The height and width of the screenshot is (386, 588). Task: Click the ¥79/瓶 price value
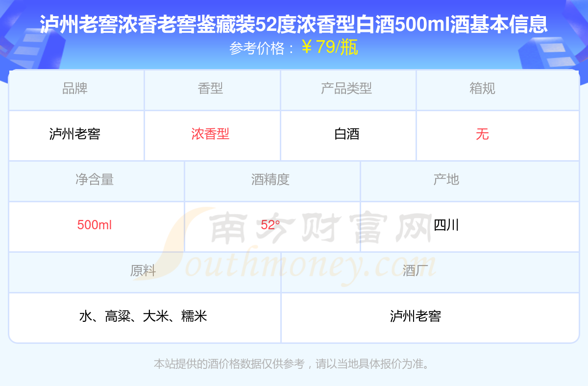point(330,48)
